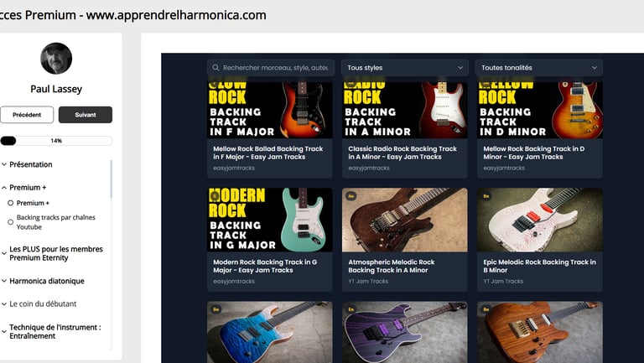
Task: Click the Rechercher morceau search field
Action: tap(271, 68)
